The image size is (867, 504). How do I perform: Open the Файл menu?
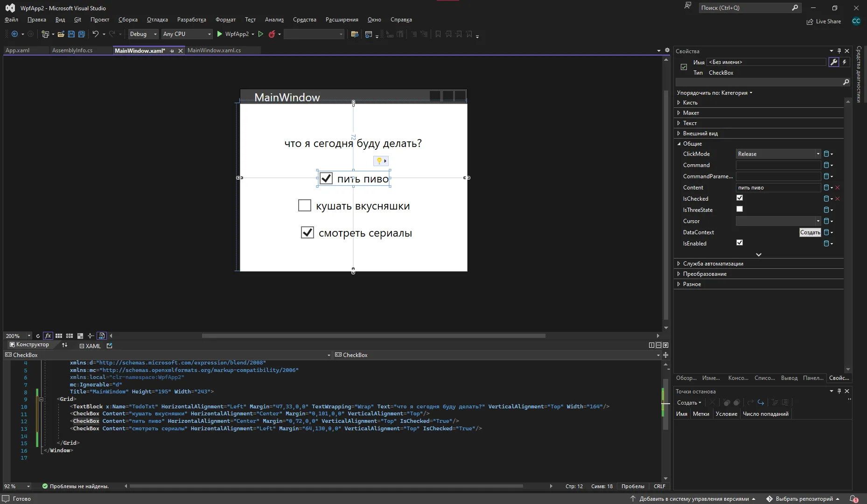click(11, 20)
